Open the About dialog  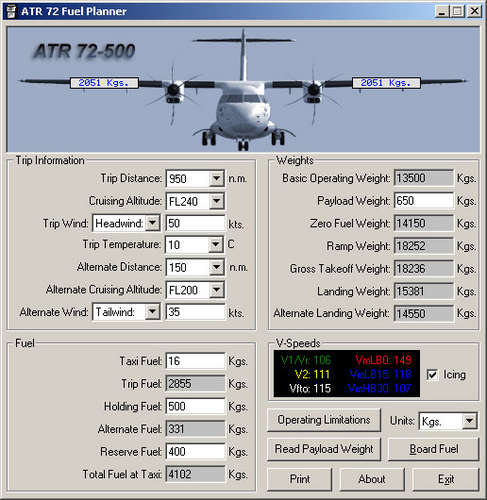372,479
